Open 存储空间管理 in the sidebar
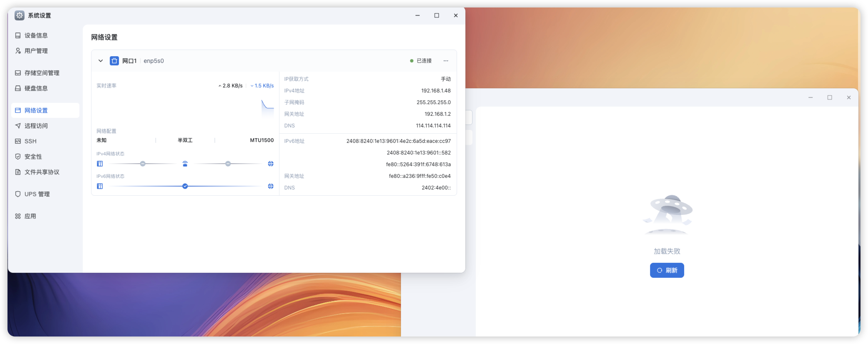868x344 pixels. click(45, 73)
